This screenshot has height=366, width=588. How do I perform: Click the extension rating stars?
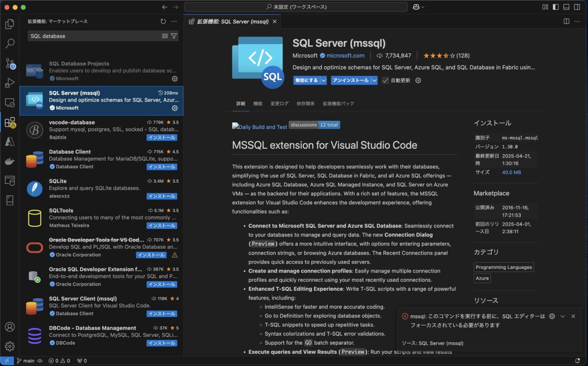tap(439, 55)
